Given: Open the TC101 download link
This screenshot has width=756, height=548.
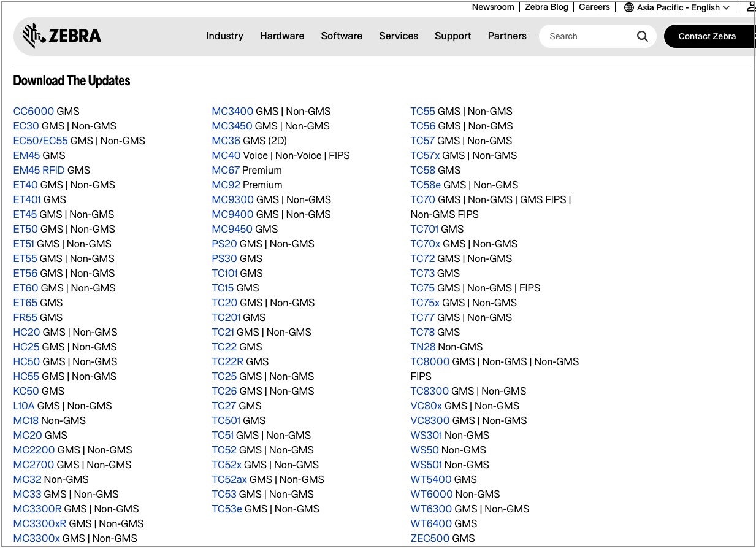Looking at the screenshot, I should click(225, 273).
